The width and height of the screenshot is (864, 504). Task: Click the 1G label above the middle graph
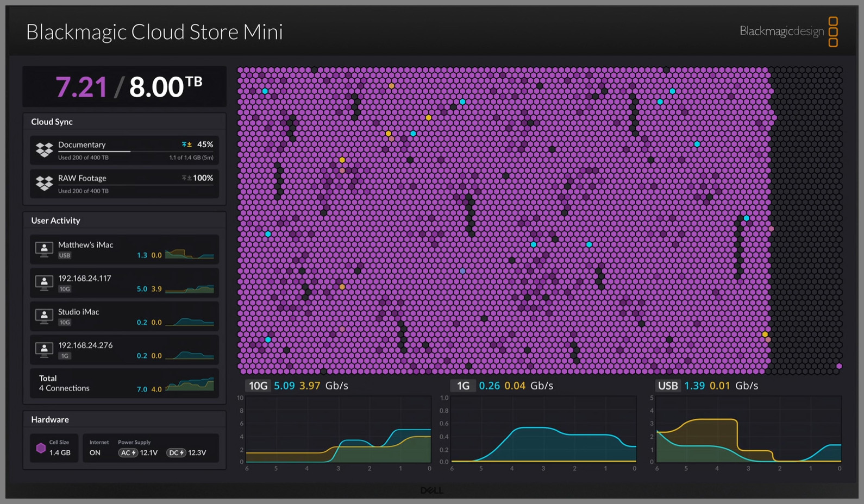click(463, 386)
